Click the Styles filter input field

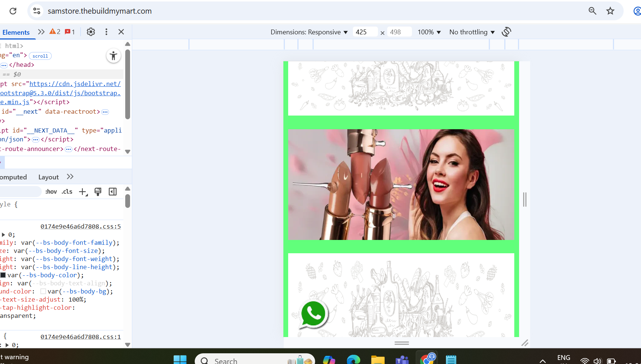pyautogui.click(x=20, y=192)
